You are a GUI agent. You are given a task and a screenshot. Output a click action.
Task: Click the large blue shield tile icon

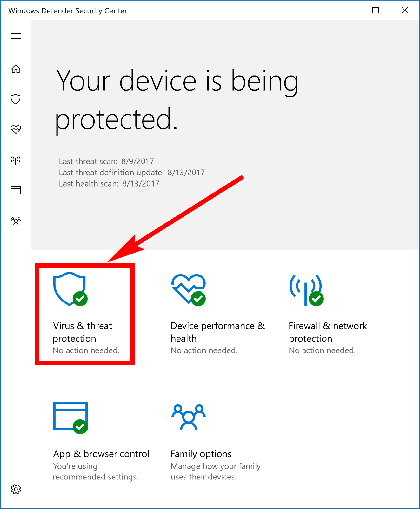coord(70,289)
